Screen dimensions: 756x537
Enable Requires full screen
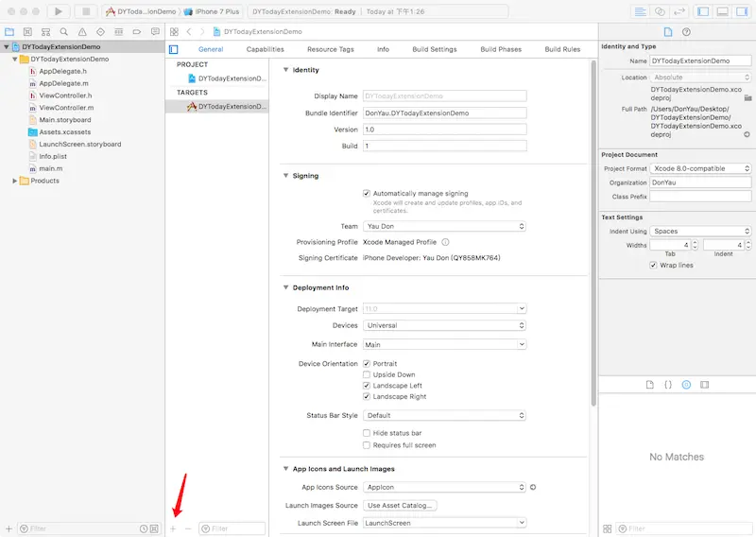click(367, 445)
